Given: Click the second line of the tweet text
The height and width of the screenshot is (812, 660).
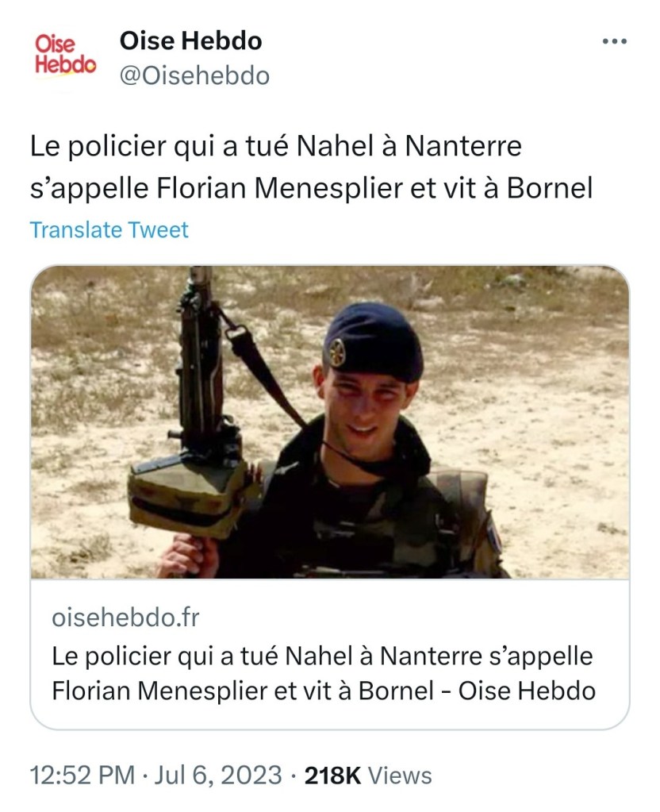Looking at the screenshot, I should 311,190.
